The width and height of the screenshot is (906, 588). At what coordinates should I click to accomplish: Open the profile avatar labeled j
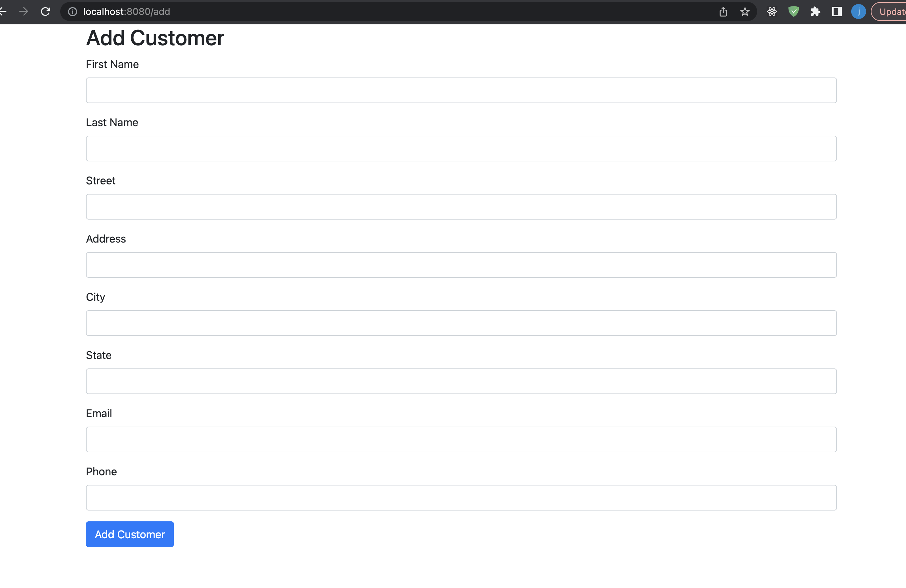(x=858, y=12)
